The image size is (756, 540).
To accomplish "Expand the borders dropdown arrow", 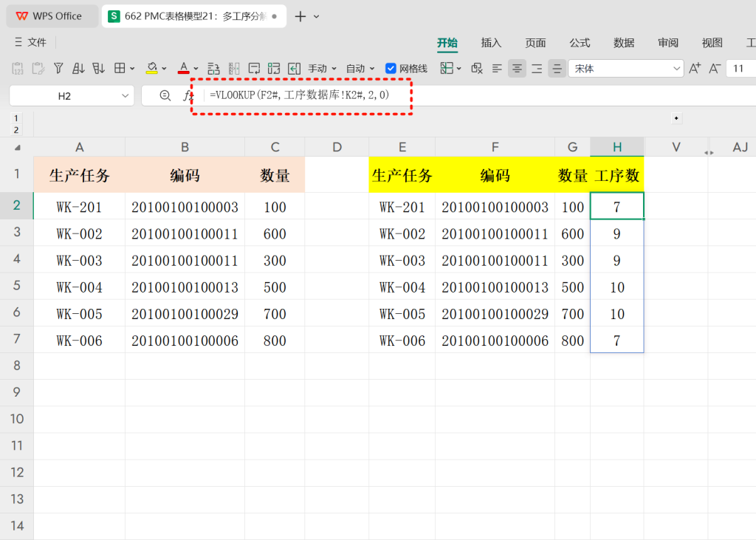I will (x=132, y=69).
